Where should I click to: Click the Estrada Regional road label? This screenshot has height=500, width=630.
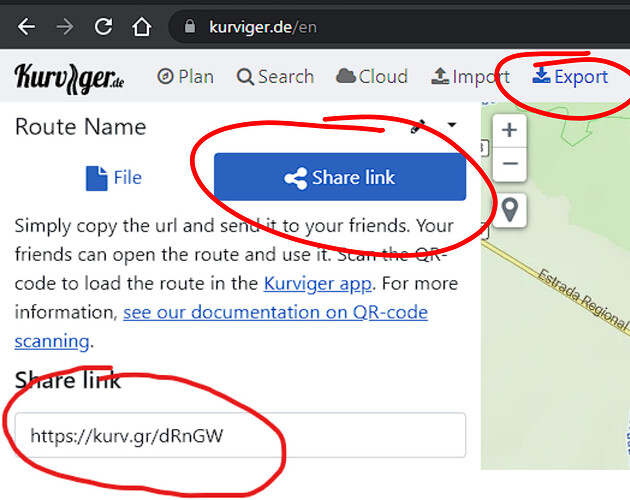point(582,298)
